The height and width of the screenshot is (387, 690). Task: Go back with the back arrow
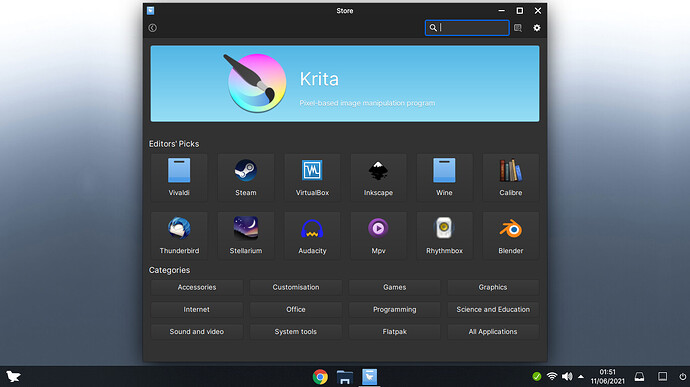153,28
